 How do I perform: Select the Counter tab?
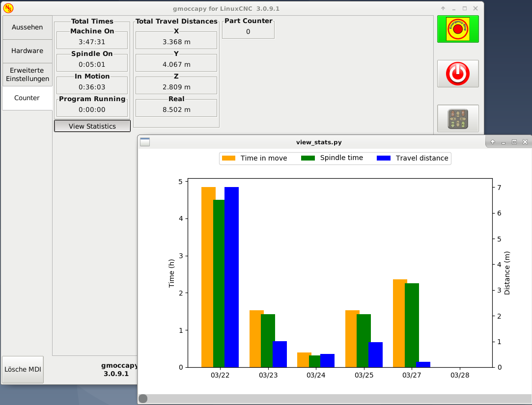pos(27,98)
